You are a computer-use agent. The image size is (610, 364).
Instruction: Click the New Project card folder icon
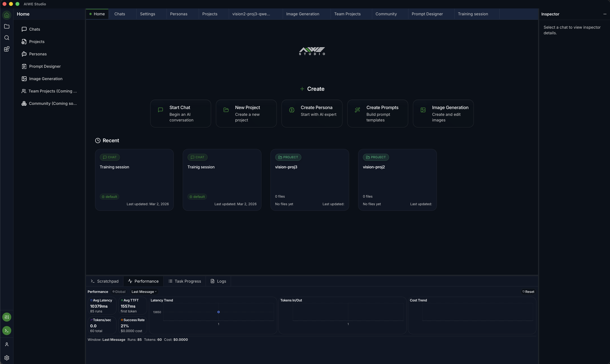click(226, 110)
